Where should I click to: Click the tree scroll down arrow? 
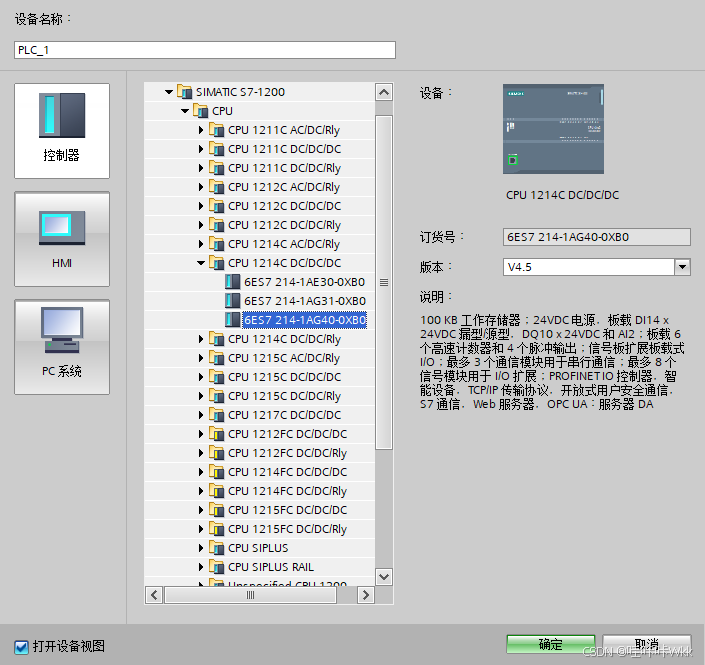pyautogui.click(x=384, y=576)
